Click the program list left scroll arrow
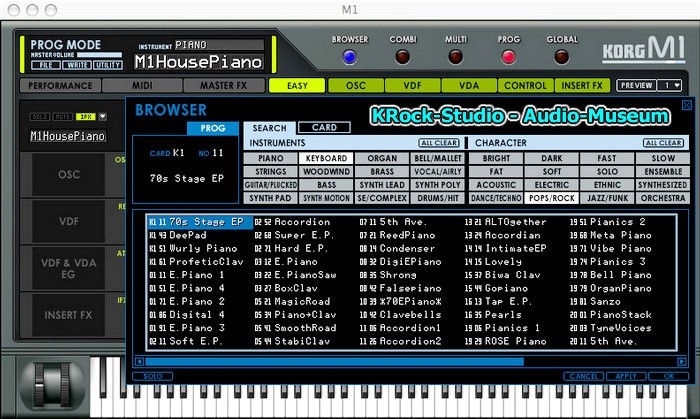 pyautogui.click(x=139, y=361)
